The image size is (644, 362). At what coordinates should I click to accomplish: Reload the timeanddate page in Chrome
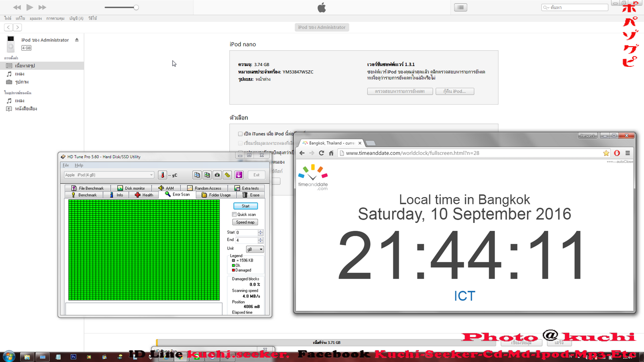[x=321, y=153]
